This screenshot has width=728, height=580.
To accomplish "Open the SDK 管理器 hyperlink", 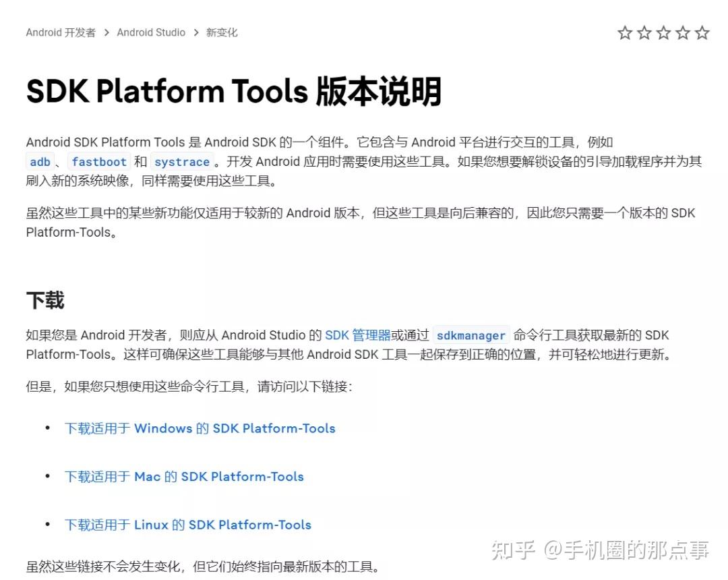I will pyautogui.click(x=357, y=335).
